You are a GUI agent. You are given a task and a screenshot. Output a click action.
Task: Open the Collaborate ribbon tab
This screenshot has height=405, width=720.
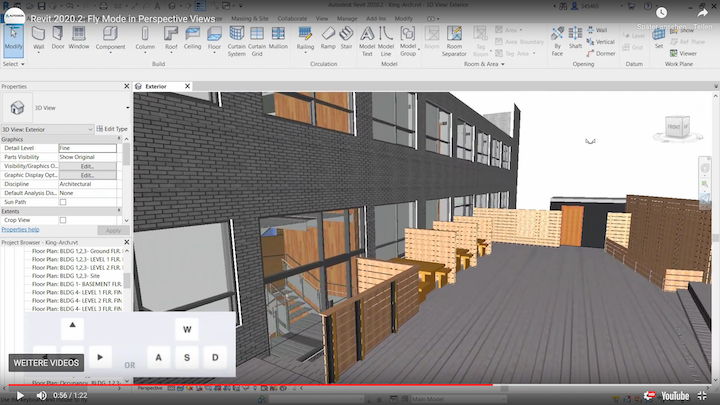[292, 19]
